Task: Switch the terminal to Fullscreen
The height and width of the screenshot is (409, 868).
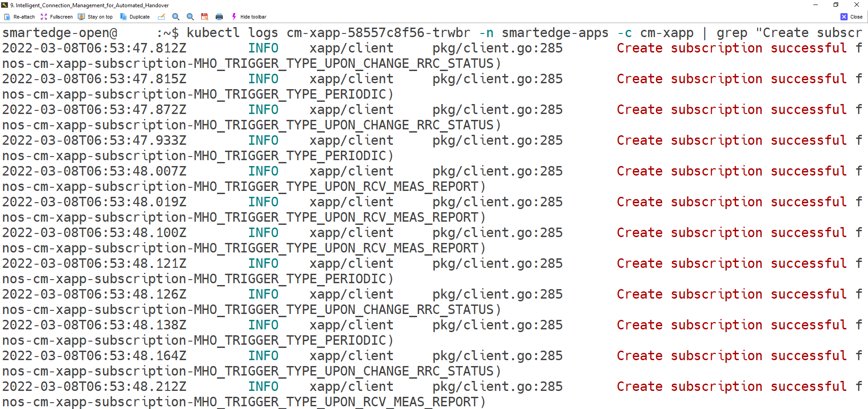Action: [57, 17]
